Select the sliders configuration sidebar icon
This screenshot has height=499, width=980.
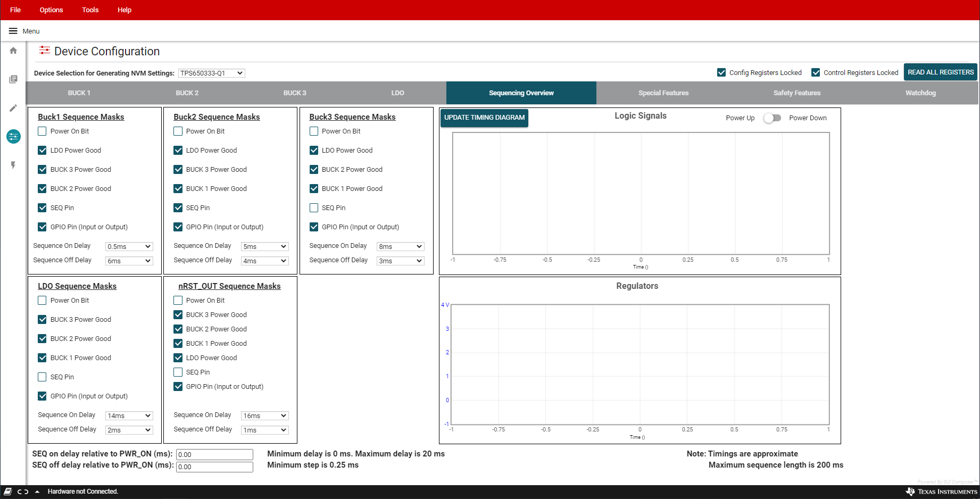[x=13, y=137]
